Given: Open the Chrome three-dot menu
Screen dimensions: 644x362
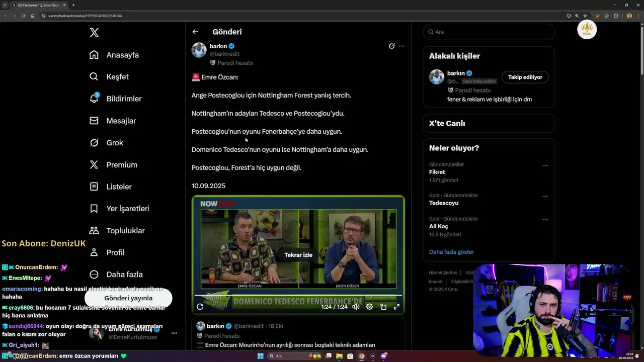Looking at the screenshot, I should click(638, 16).
